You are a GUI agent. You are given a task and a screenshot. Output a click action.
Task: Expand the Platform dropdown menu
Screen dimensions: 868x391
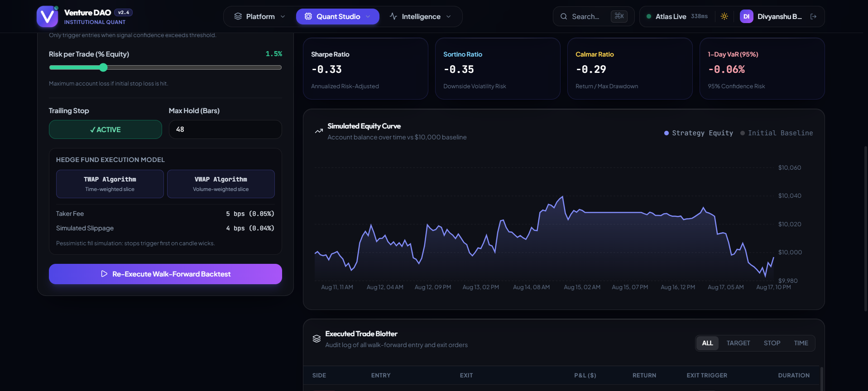[x=260, y=16]
